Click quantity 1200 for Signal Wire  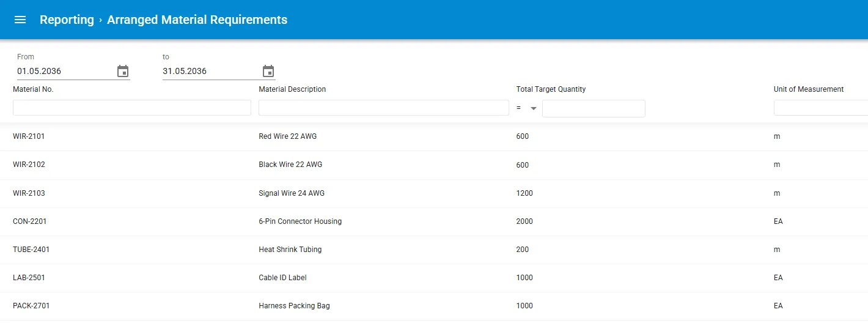tap(524, 193)
